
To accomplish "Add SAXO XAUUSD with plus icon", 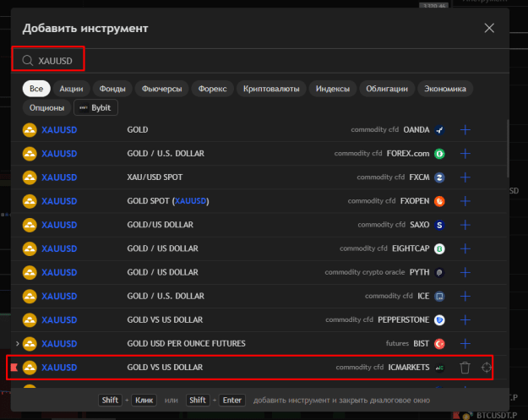I will pyautogui.click(x=465, y=225).
